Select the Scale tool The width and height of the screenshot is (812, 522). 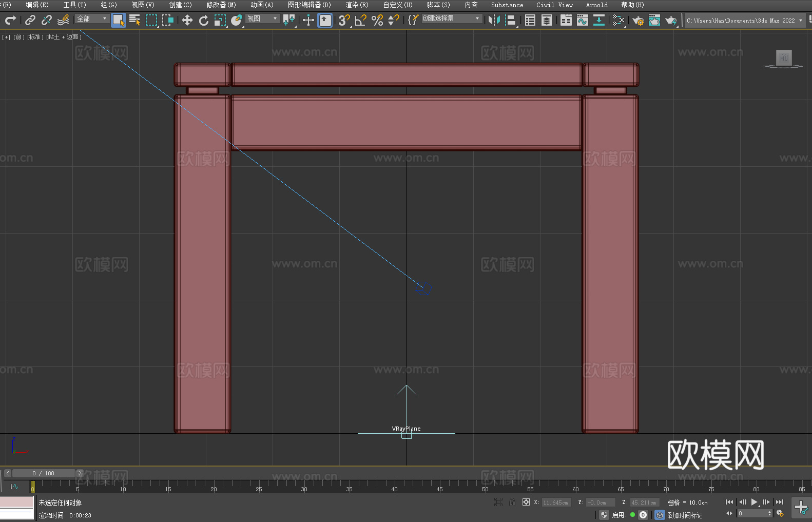220,20
